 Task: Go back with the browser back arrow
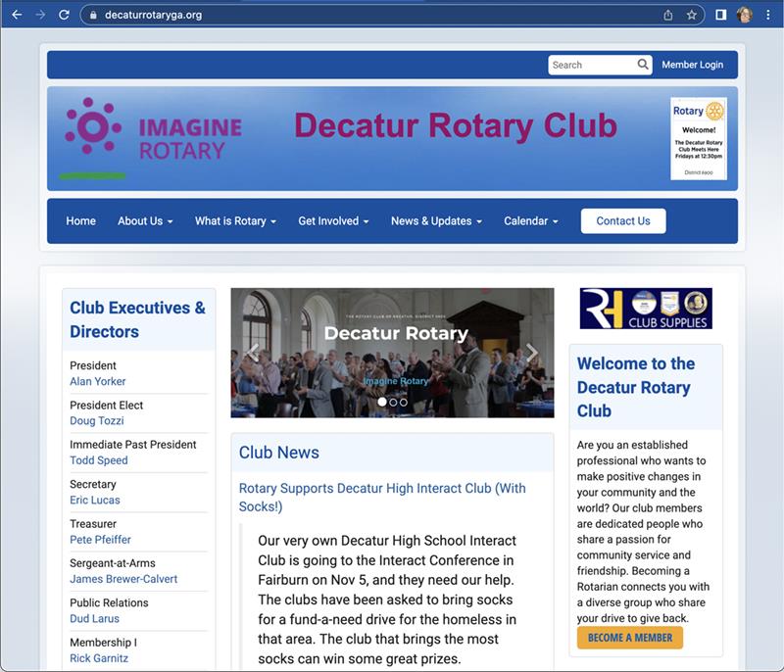click(x=17, y=15)
